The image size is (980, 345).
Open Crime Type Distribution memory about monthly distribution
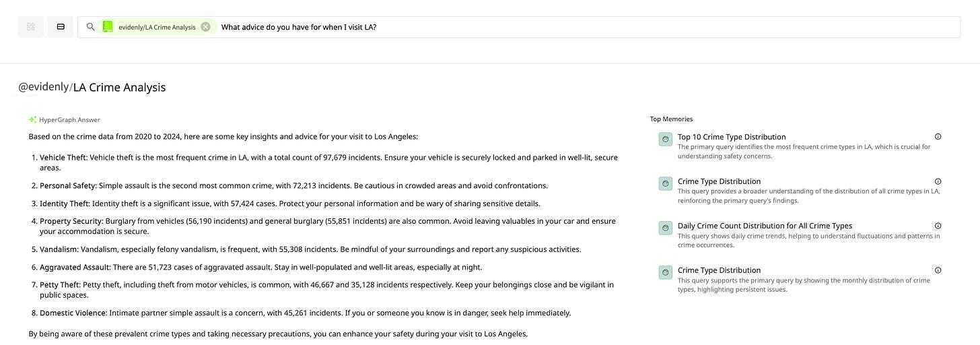coord(719,270)
